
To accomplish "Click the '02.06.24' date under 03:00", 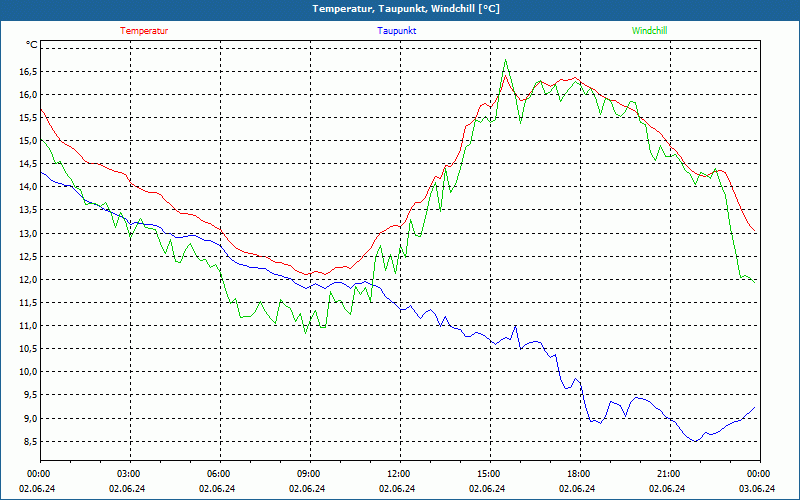I will click(127, 489).
